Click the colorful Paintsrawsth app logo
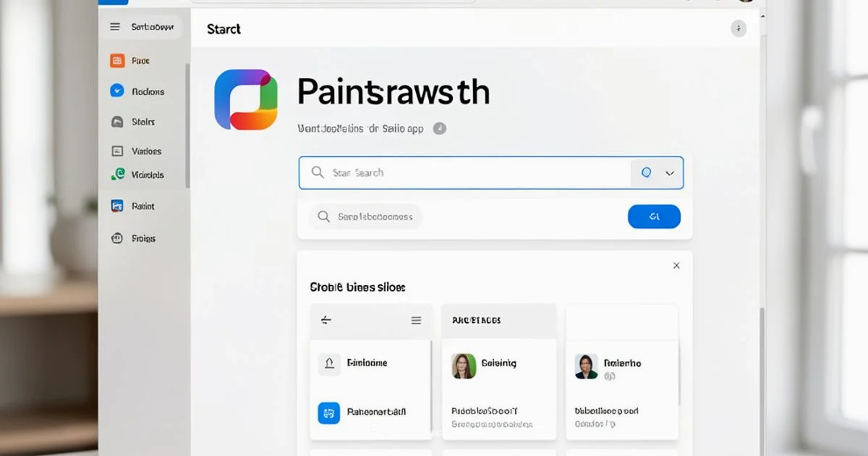 point(246,99)
